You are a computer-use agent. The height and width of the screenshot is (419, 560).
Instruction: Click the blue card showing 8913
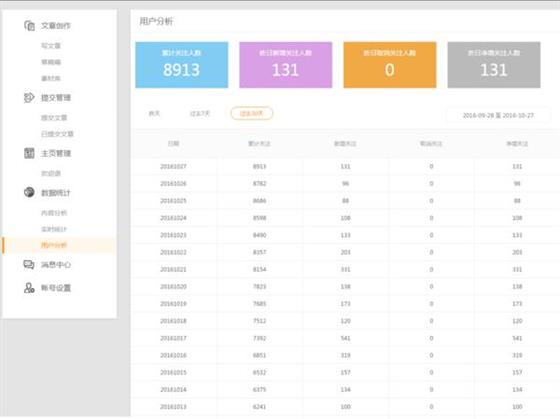tap(182, 65)
